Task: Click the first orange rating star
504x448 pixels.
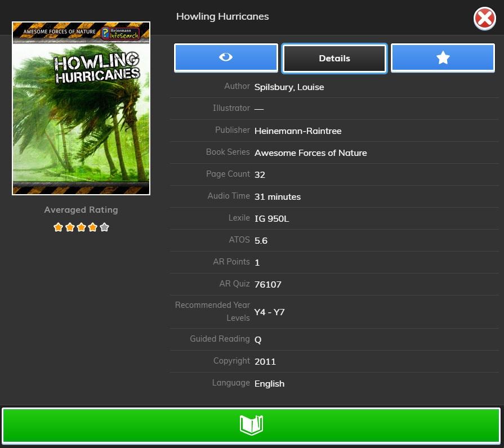Action: (x=58, y=227)
